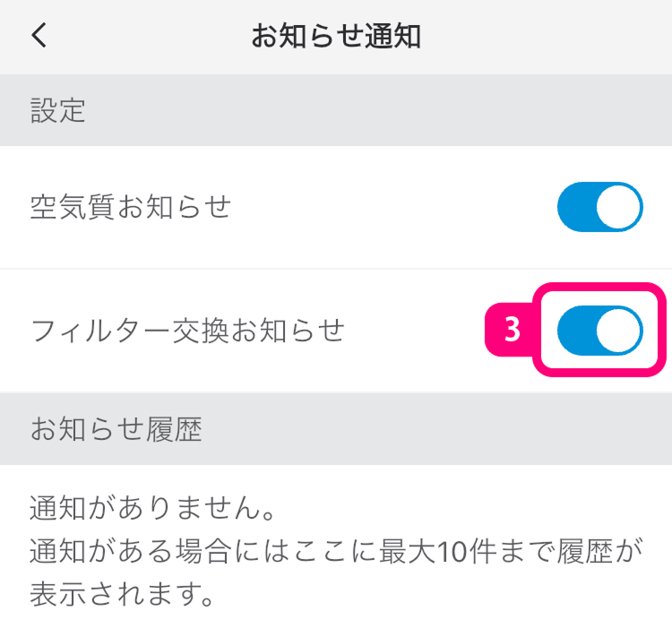The image size is (672, 637).
Task: Click the pink number 3 badge
Action: (x=512, y=331)
